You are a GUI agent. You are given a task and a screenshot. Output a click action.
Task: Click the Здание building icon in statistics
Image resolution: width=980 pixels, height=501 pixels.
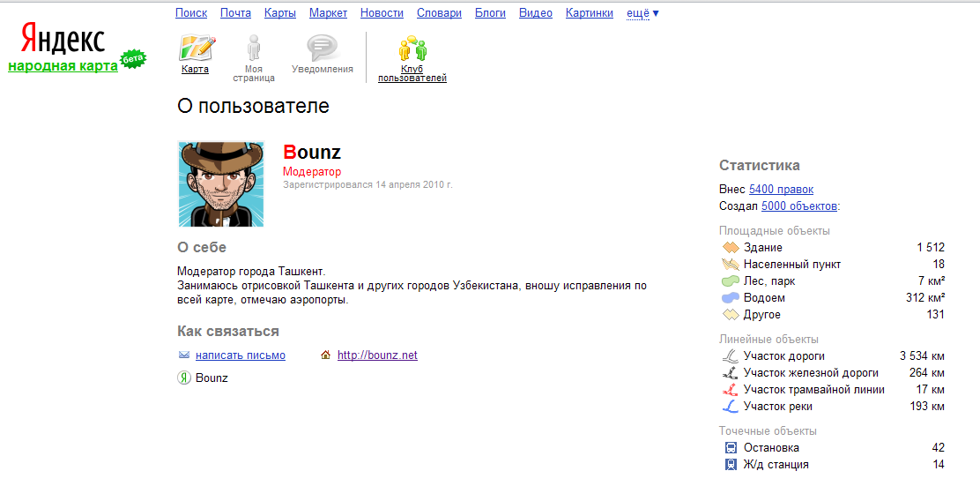pos(730,248)
